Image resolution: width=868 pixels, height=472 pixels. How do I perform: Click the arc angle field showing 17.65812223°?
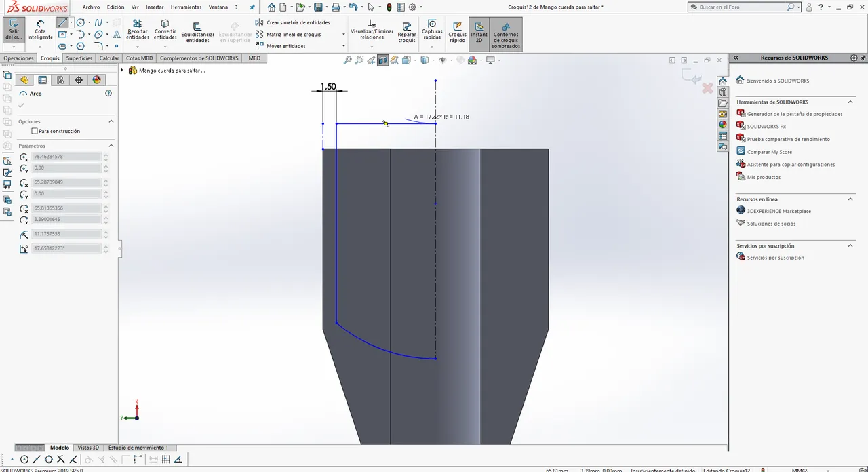coord(66,249)
